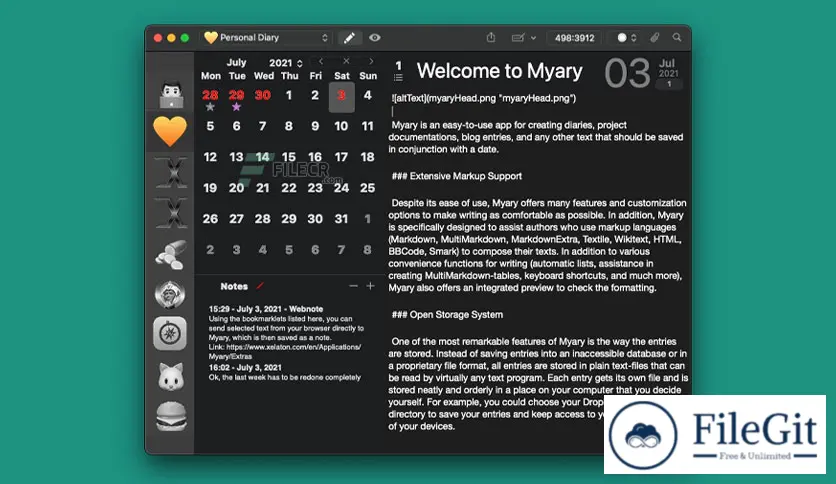Click the 498:3912 word counter
Image resolution: width=836 pixels, height=484 pixels.
pyautogui.click(x=574, y=38)
